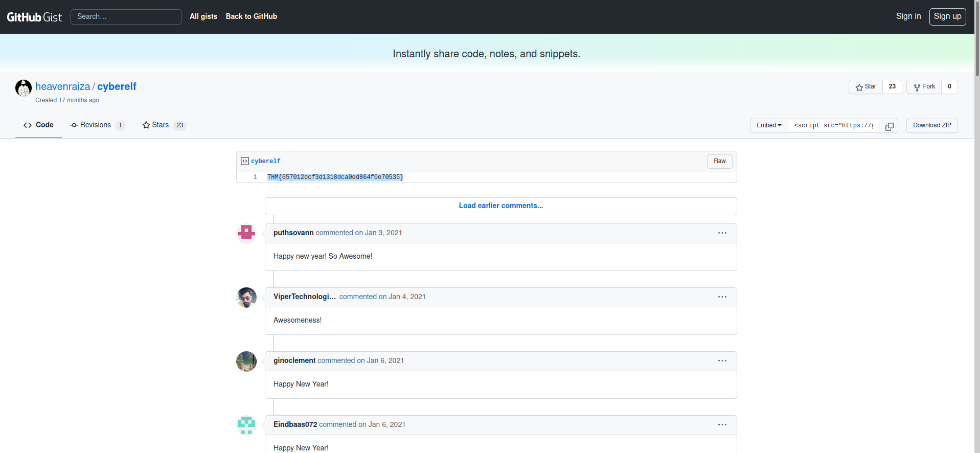Open Eindbaas072's teal avatar

246,425
